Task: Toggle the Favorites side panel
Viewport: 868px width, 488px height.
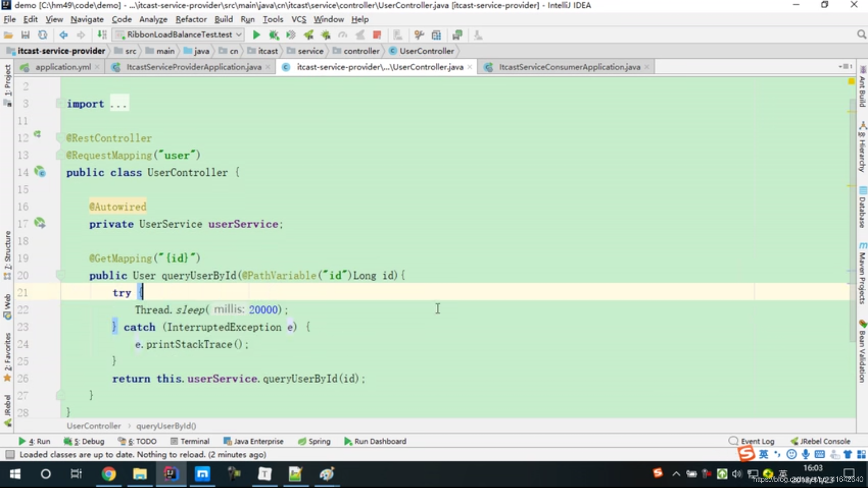Action: tap(7, 357)
